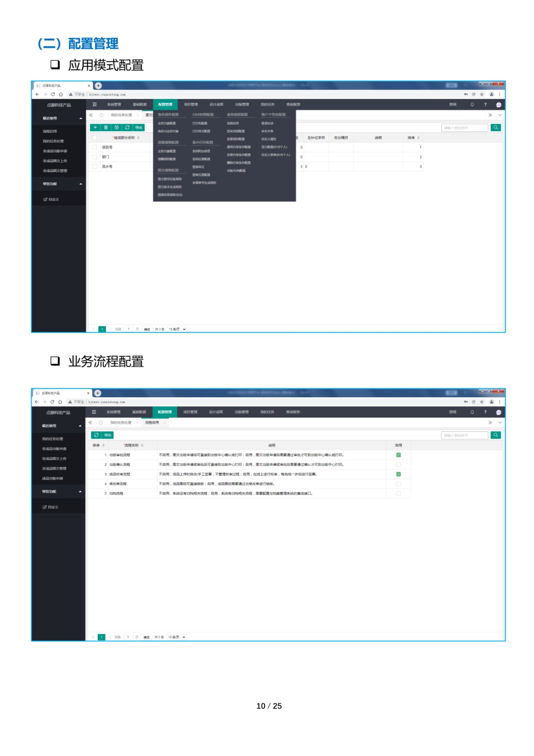Click the 导出 button in lower window
This screenshot has width=534, height=756.
click(x=108, y=435)
